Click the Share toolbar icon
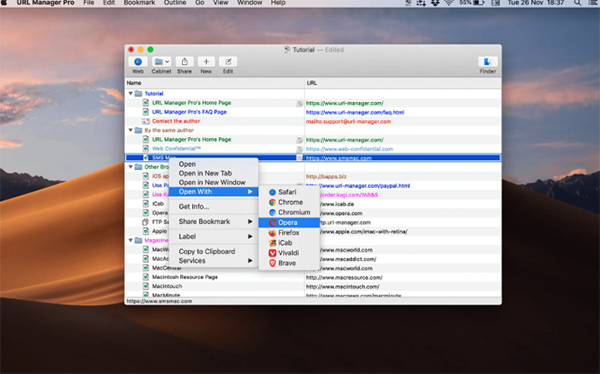Image resolution: width=600 pixels, height=374 pixels. click(x=184, y=62)
